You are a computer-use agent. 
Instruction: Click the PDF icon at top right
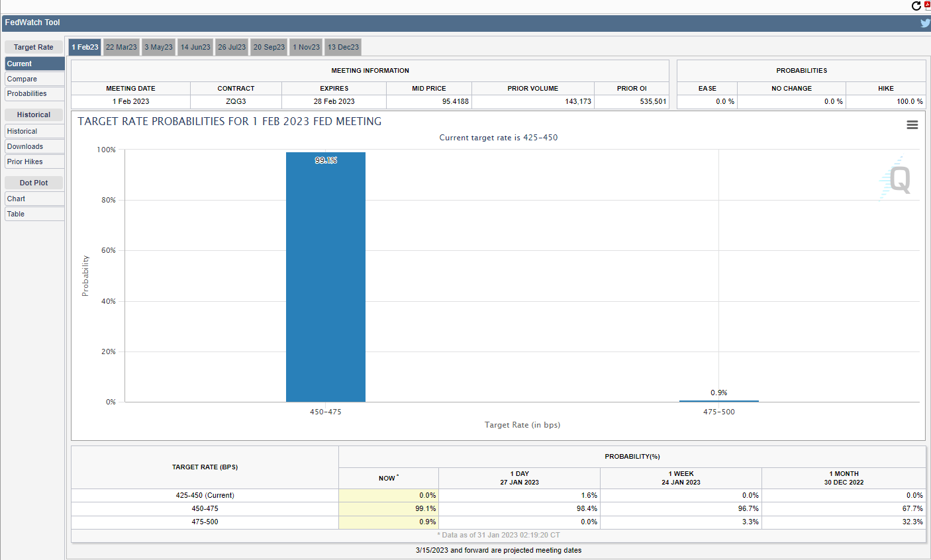(x=928, y=5)
